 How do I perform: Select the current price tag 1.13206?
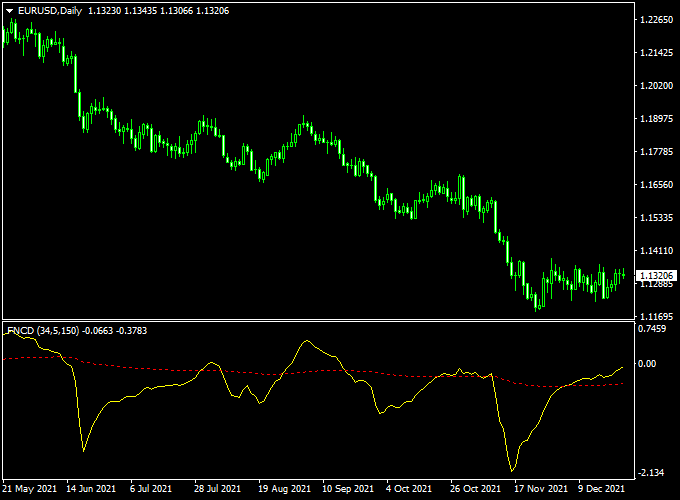(x=656, y=275)
